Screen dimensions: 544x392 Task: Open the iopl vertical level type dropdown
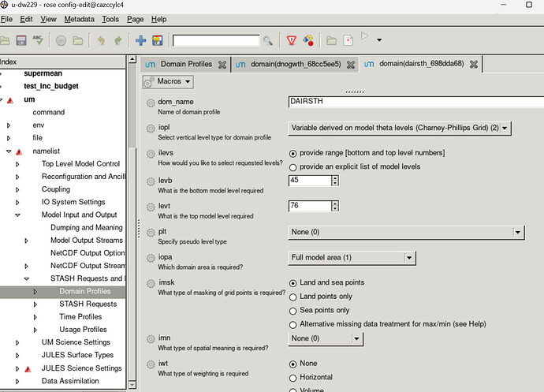399,128
